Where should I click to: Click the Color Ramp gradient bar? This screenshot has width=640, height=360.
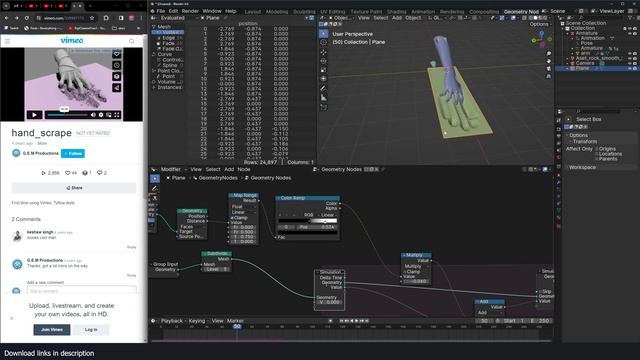[308, 221]
